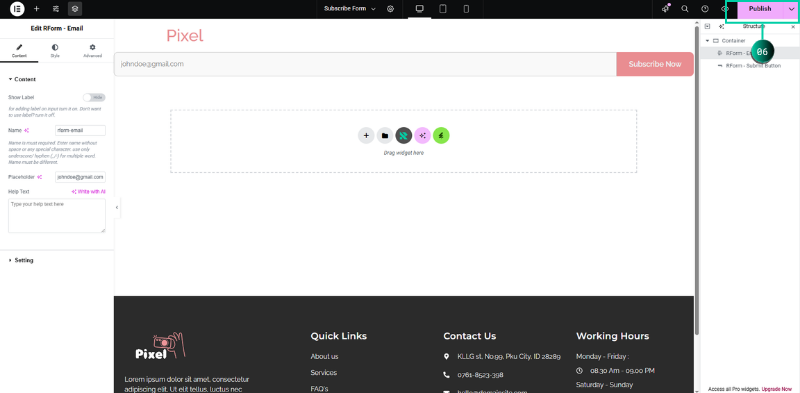Toggle the Structure layers icon in top bar

point(74,9)
